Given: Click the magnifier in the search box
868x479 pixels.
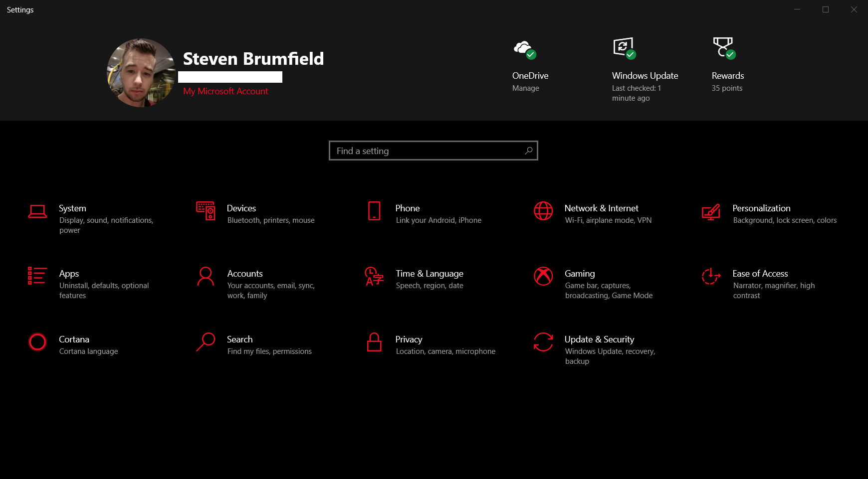Looking at the screenshot, I should 528,151.
